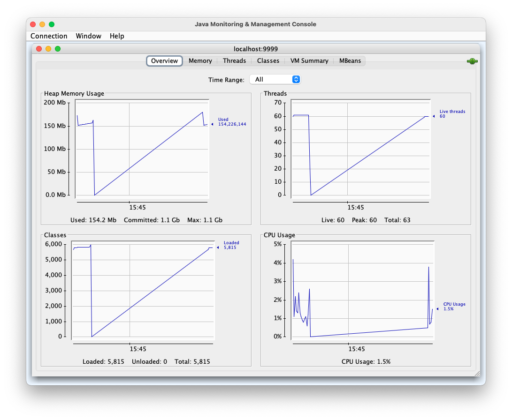Minimize the localhost:9999 internal window

click(48, 49)
